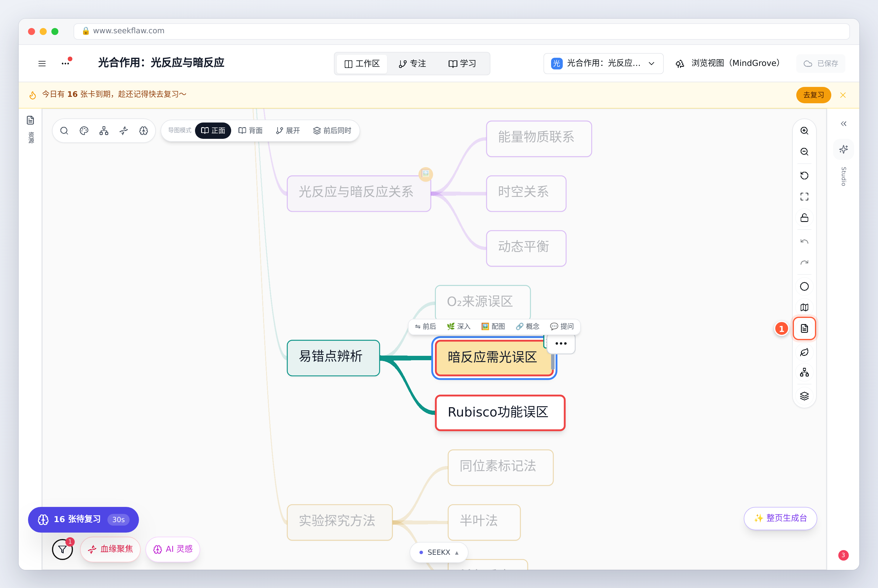The width and height of the screenshot is (878, 588).
Task: Choose 深入 in the node toolbar
Action: coord(459,326)
